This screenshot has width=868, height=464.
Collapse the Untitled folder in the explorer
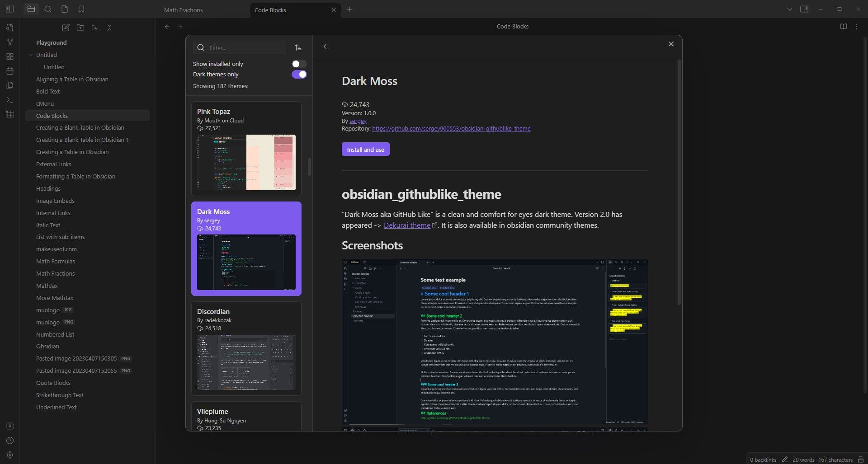(30, 55)
